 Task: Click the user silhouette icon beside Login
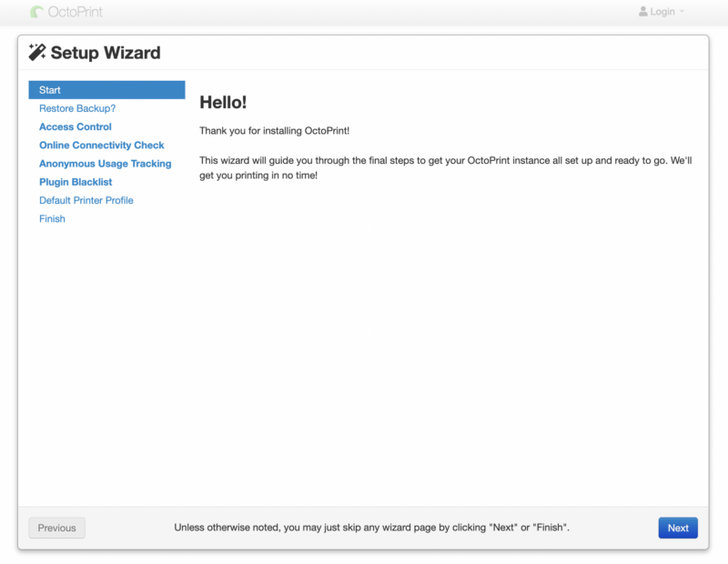[642, 12]
